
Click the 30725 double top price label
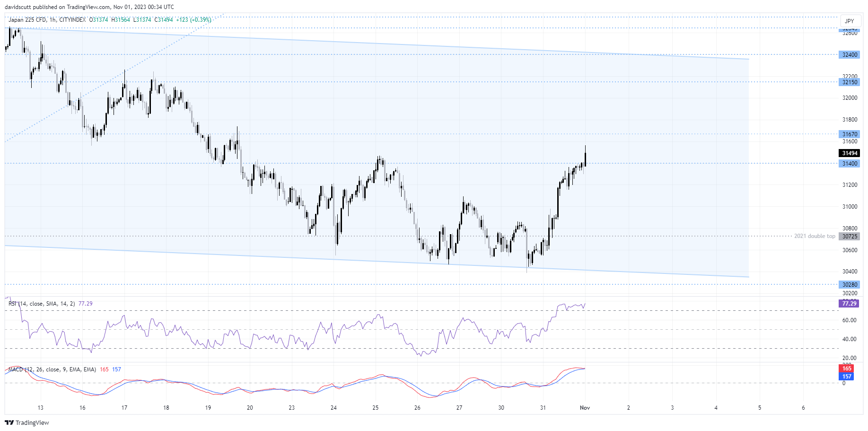coord(850,237)
